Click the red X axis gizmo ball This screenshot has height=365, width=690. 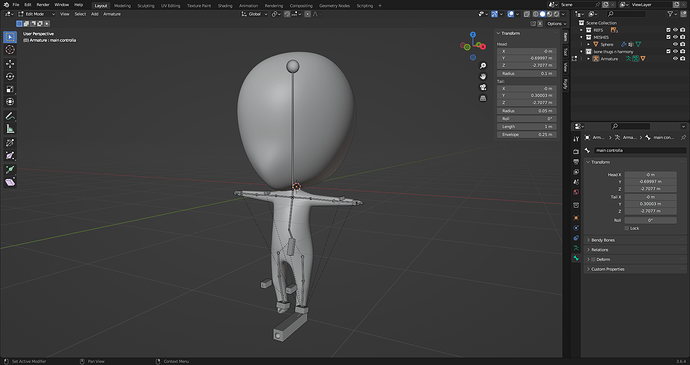pos(483,46)
